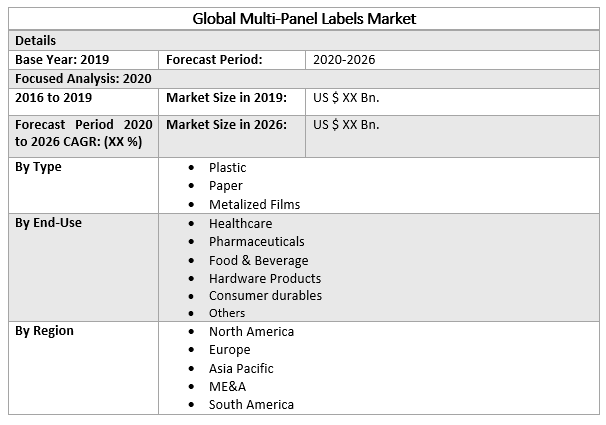Click the Healthcare list entry
Screen dimensions: 606x425
tap(240, 224)
